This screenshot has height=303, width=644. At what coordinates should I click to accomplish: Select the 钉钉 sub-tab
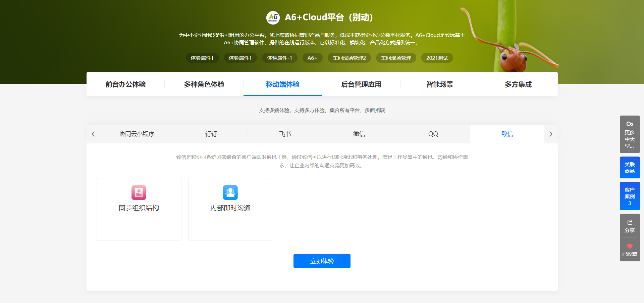(211, 134)
